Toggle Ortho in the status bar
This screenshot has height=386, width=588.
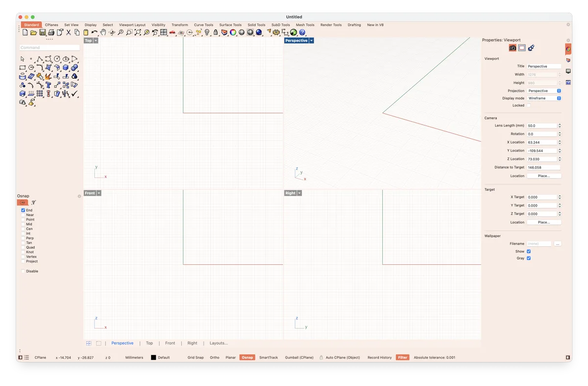[x=215, y=358]
